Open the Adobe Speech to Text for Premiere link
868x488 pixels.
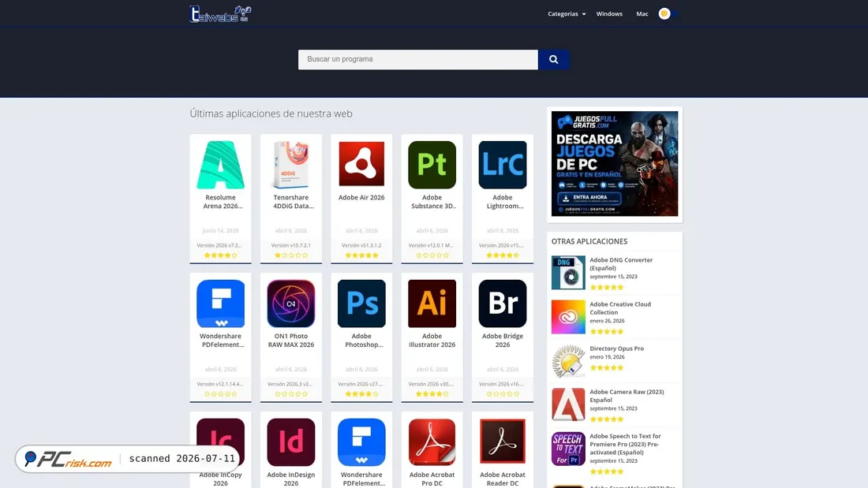625,444
